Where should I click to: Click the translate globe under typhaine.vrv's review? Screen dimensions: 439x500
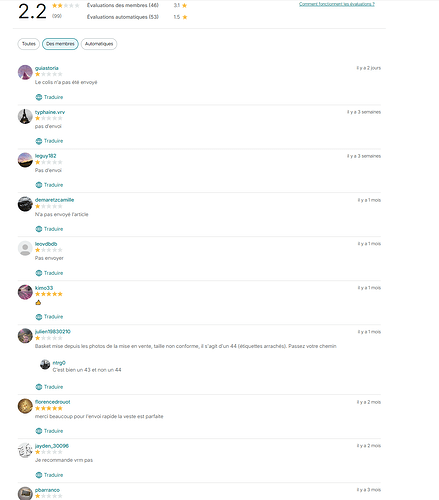click(x=39, y=141)
